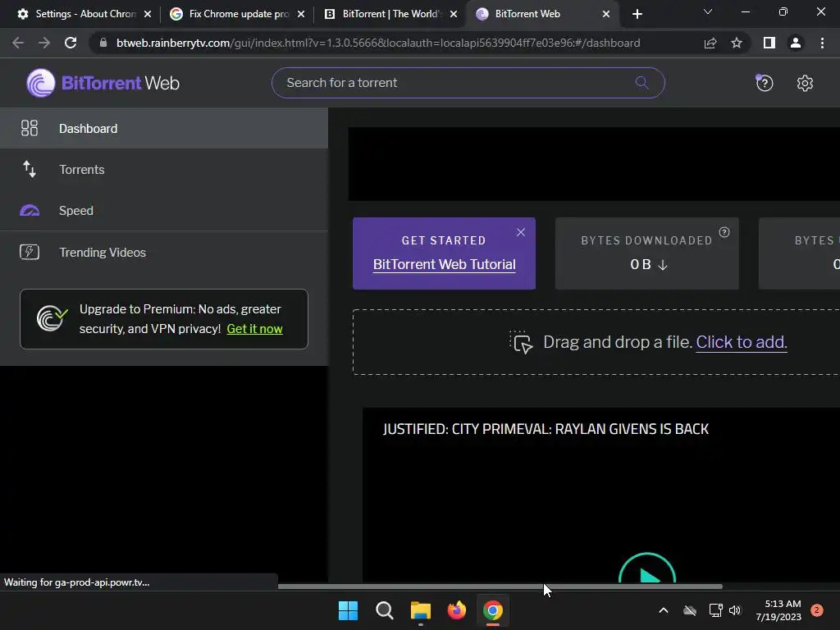This screenshot has width=840, height=630.
Task: Click the BitTorrent Web logo
Action: [x=103, y=83]
